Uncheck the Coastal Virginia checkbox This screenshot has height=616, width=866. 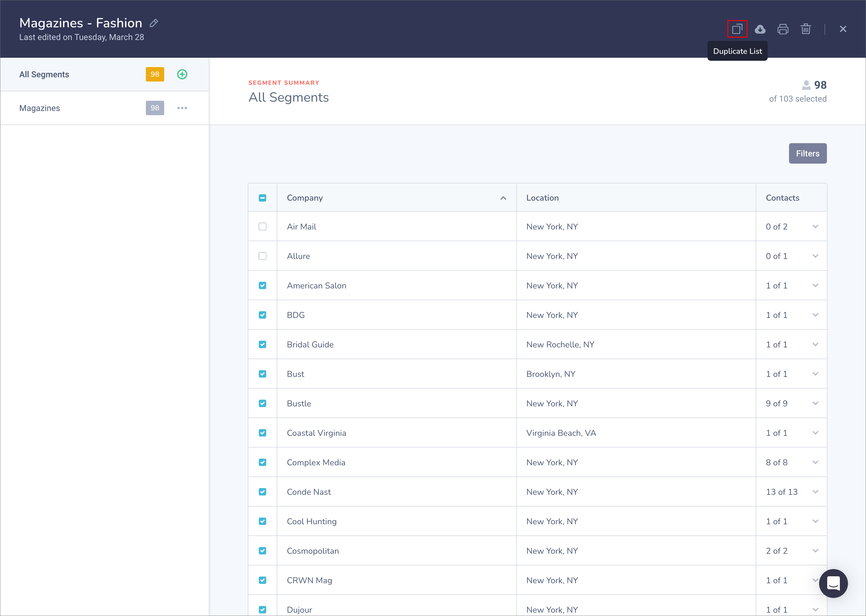point(263,433)
